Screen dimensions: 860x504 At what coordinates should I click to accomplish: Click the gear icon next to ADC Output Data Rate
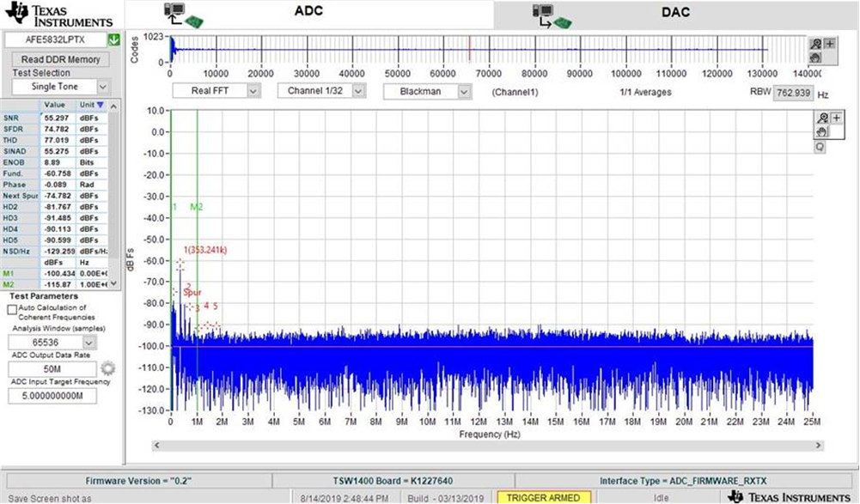click(107, 368)
